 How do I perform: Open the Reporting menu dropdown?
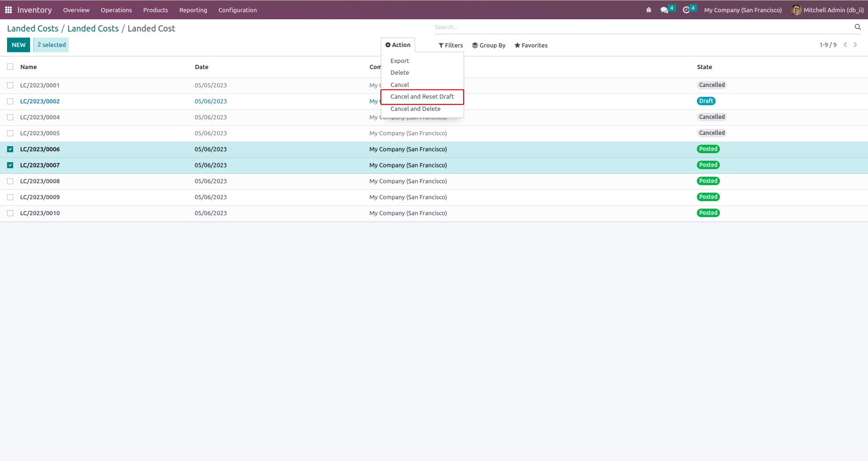point(193,10)
